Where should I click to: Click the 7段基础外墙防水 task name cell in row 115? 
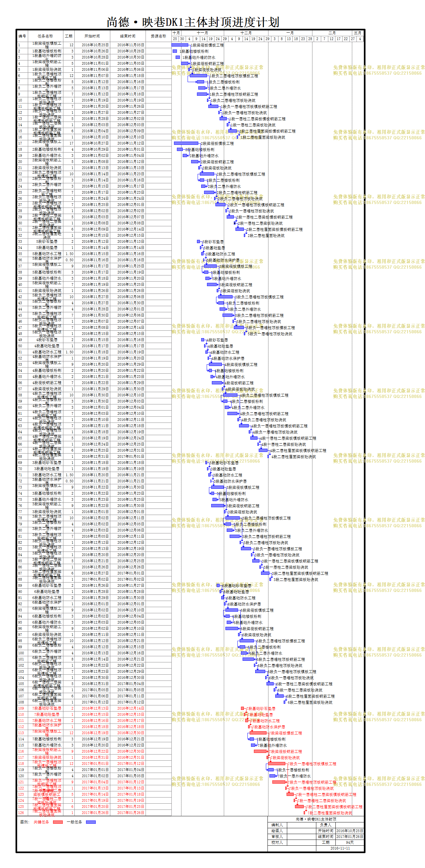pos(45,745)
